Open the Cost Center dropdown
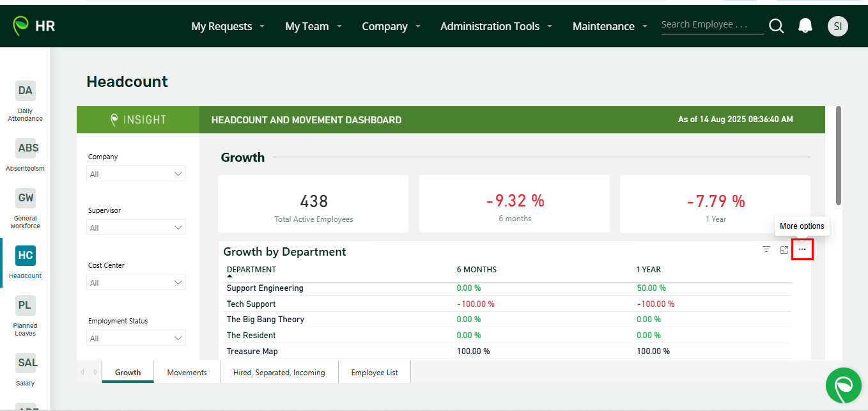 (136, 283)
